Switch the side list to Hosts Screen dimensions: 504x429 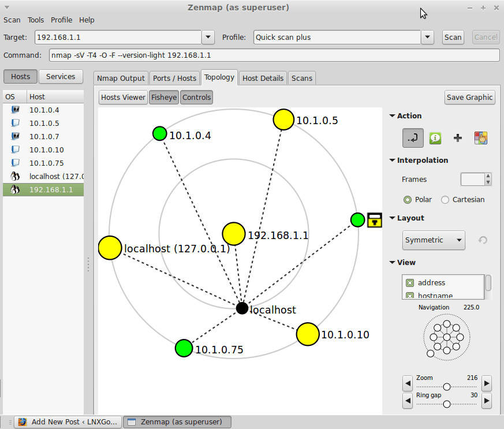[21, 76]
